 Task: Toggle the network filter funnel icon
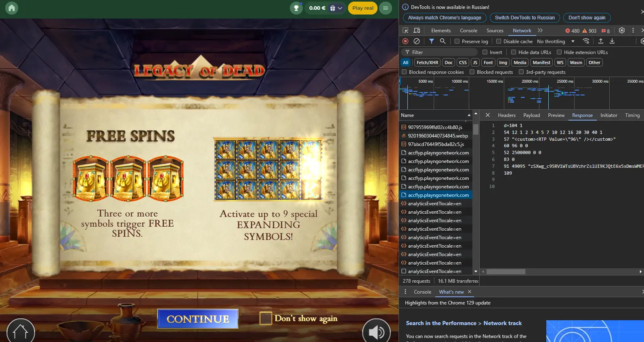click(432, 41)
